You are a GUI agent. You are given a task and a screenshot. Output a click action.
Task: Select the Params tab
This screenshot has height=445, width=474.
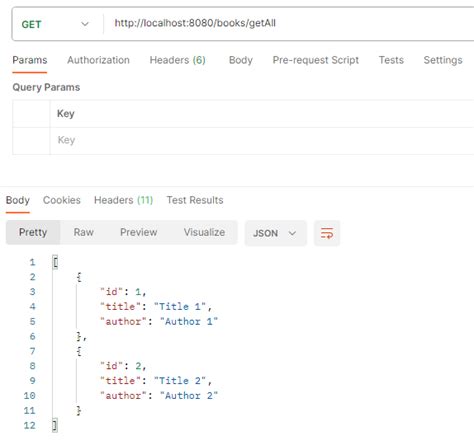click(x=30, y=60)
